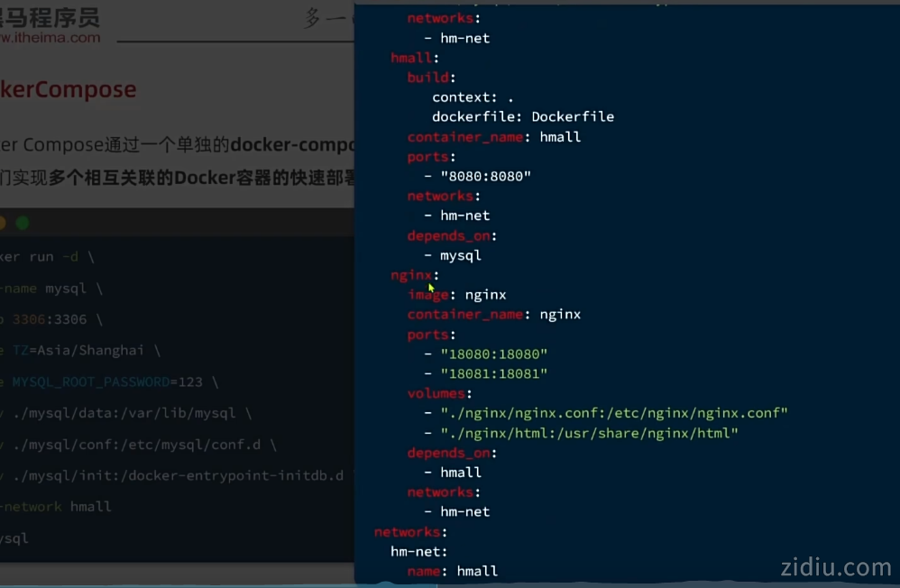The height and width of the screenshot is (588, 900).
Task: Click MYSQL_ROOT_PASSWORD=123 in the terminal command
Action: point(107,382)
